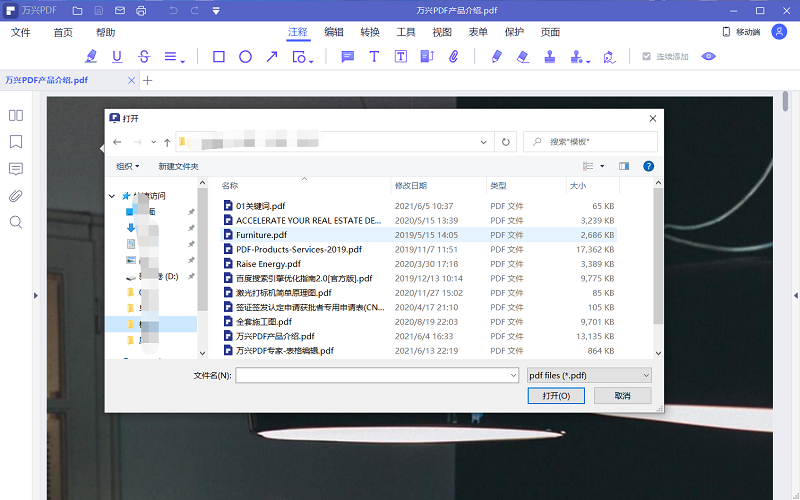Pick the arrow drawing tool
Image resolution: width=800 pixels, height=500 pixels.
tap(271, 57)
